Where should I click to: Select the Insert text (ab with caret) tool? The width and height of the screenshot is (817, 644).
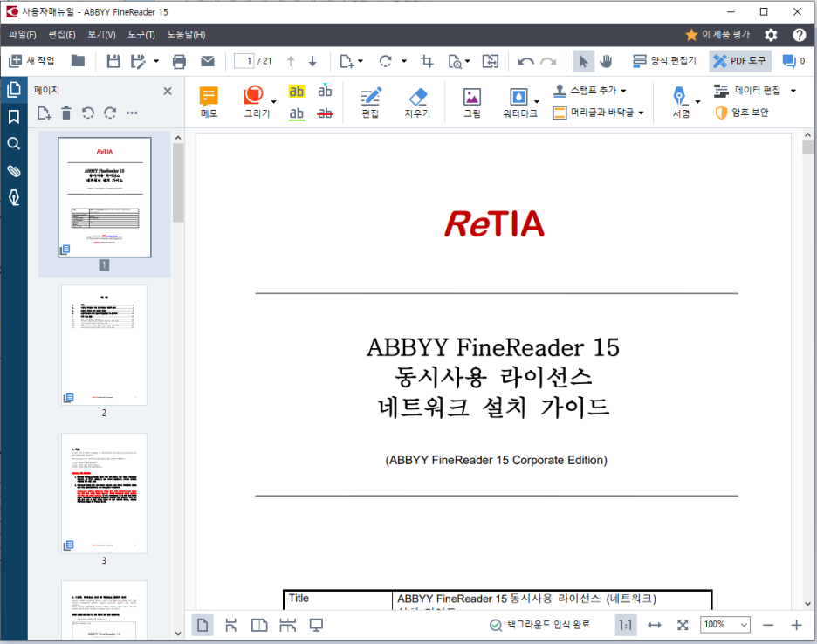coord(325,91)
